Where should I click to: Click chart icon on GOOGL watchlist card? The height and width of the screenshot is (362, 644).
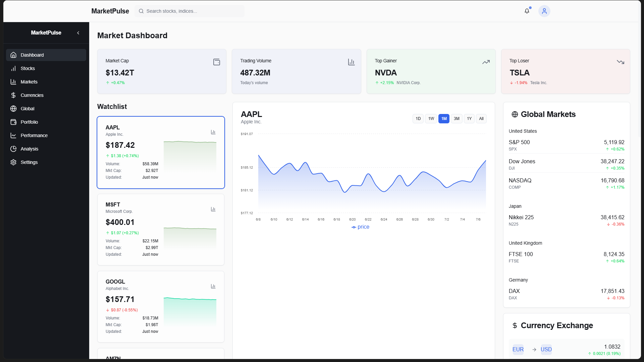click(x=213, y=286)
